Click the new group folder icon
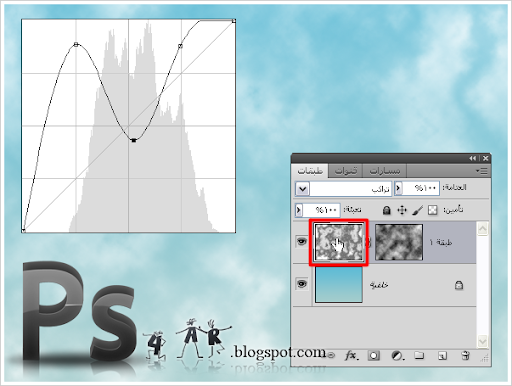This screenshot has width=512, height=386. (x=419, y=355)
